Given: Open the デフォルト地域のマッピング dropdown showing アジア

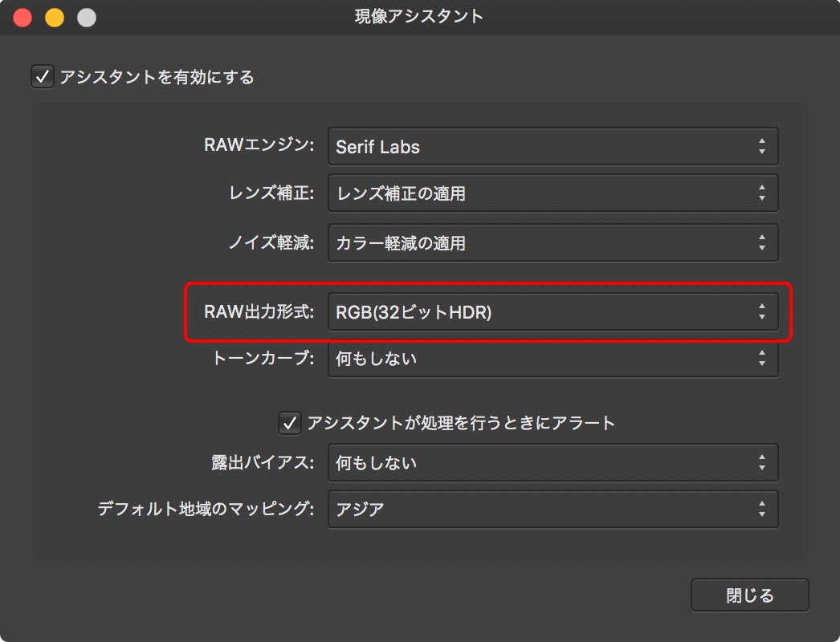Looking at the screenshot, I should [553, 509].
